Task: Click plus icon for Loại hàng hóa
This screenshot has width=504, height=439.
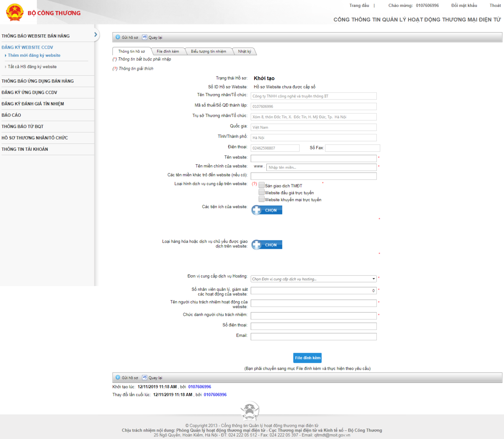Action: [257, 245]
